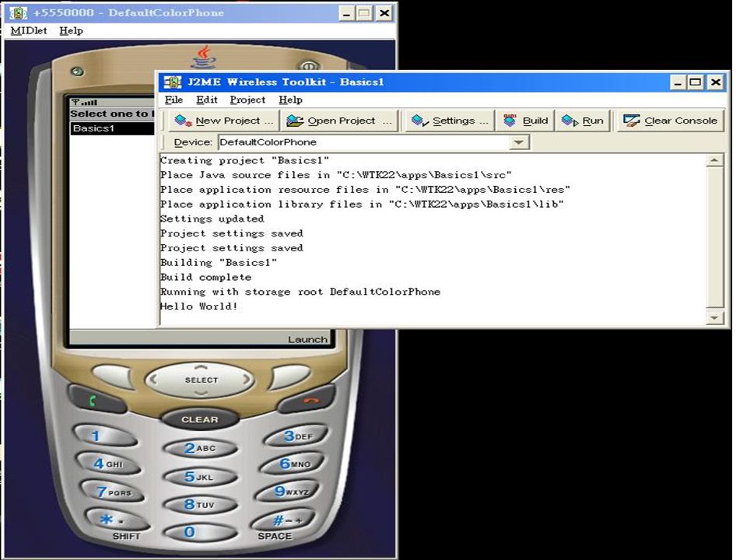Open the Help menu in the emulator window

pyautogui.click(x=71, y=31)
